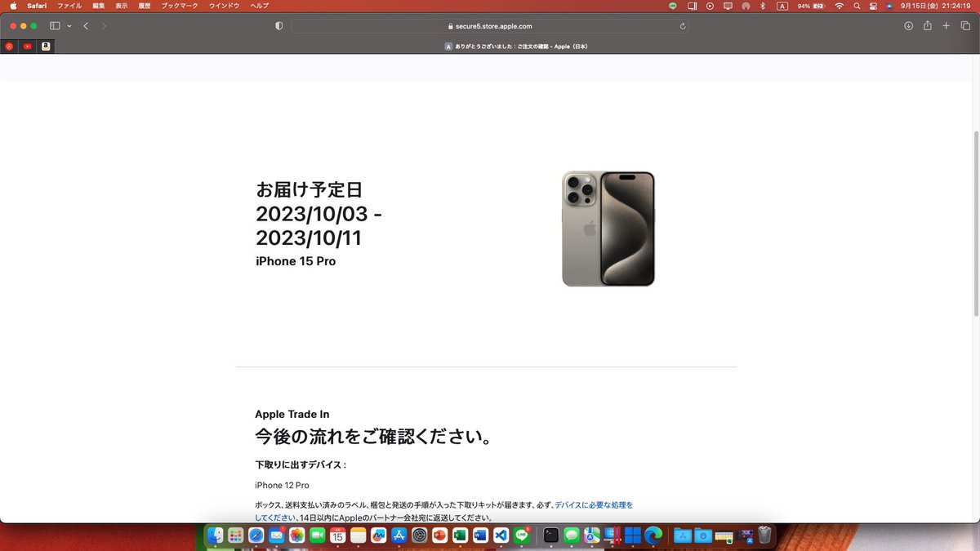Open the ブックマーク menu
Screen dimensions: 980x551
[180, 6]
